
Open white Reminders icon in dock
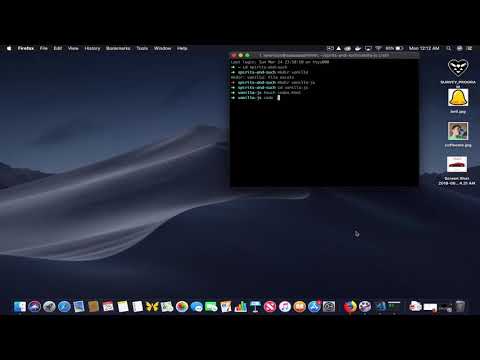pos(137,306)
